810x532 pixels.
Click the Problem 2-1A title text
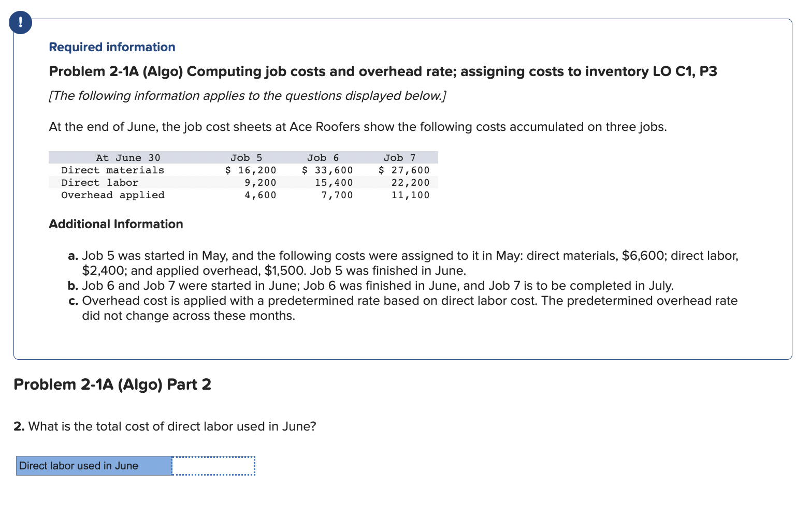(382, 71)
